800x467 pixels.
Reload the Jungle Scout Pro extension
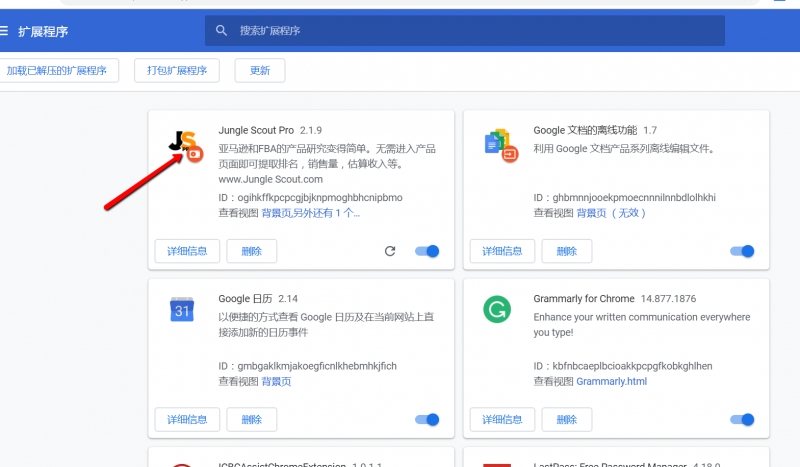point(390,251)
